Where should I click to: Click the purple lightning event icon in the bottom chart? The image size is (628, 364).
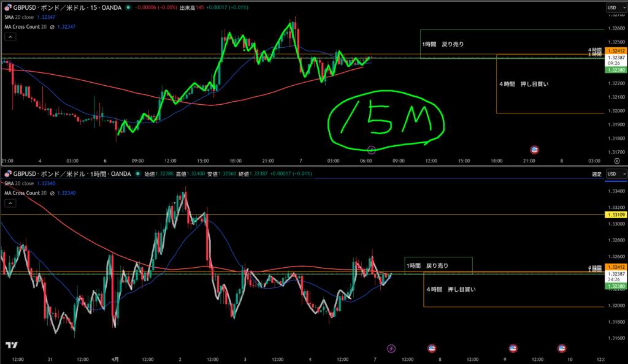pos(392,348)
